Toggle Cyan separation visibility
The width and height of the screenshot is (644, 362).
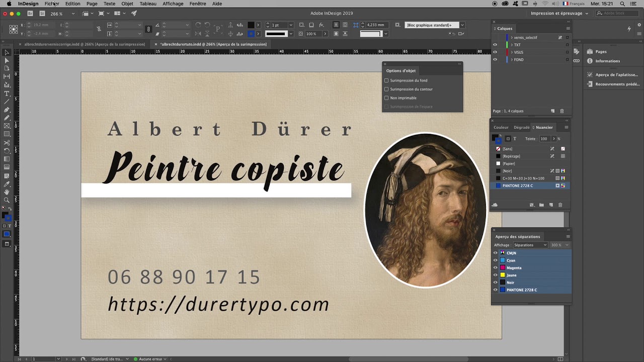(x=495, y=260)
